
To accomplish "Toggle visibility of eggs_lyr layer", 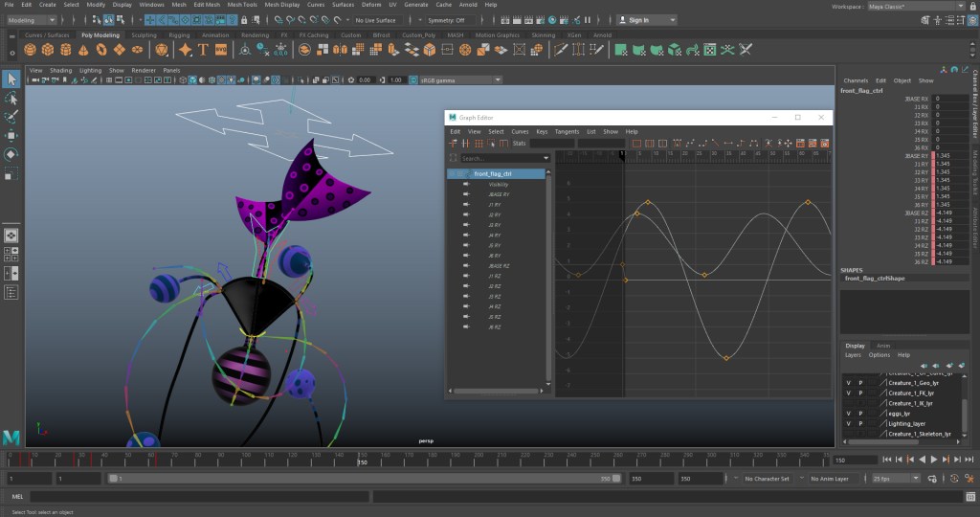I will (x=848, y=414).
